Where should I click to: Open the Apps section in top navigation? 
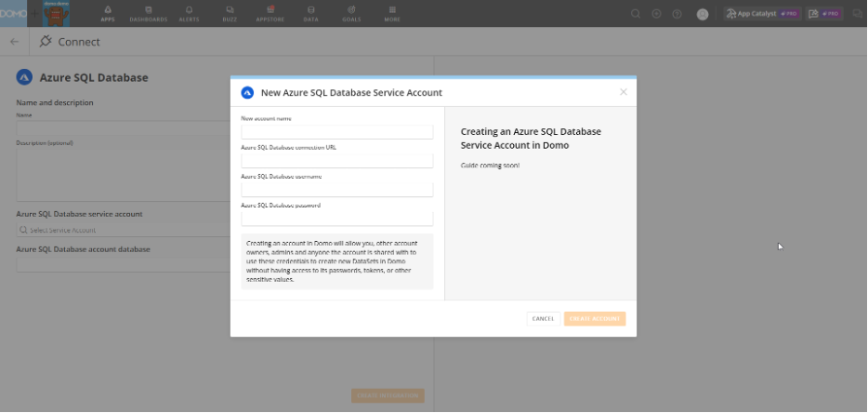tap(108, 13)
